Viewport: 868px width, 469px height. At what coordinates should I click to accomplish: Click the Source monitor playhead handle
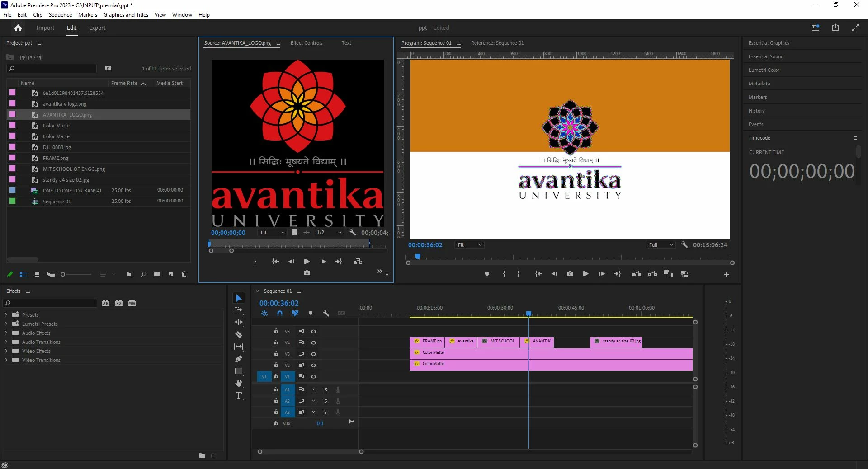point(209,244)
